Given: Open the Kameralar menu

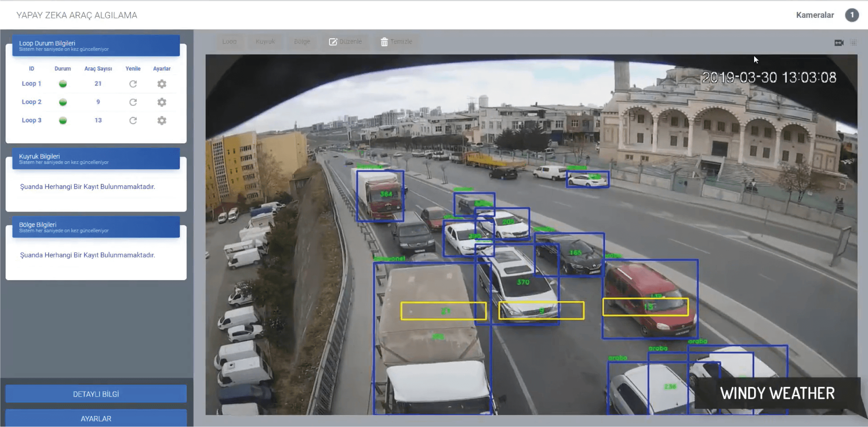Looking at the screenshot, I should 815,15.
